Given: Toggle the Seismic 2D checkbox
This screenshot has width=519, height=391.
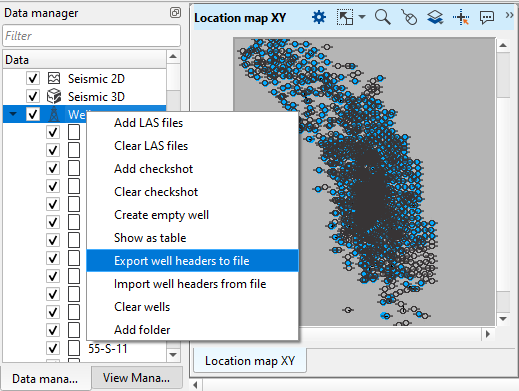Looking at the screenshot, I should [33, 79].
